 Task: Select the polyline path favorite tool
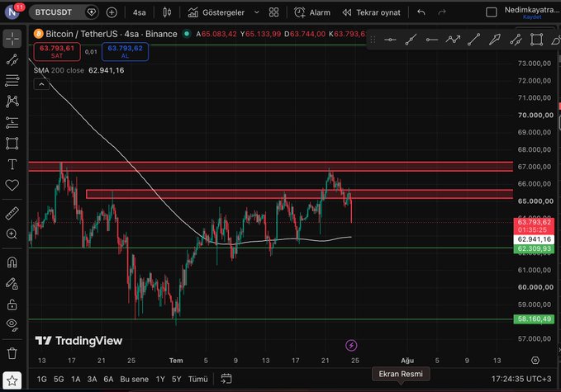point(453,40)
